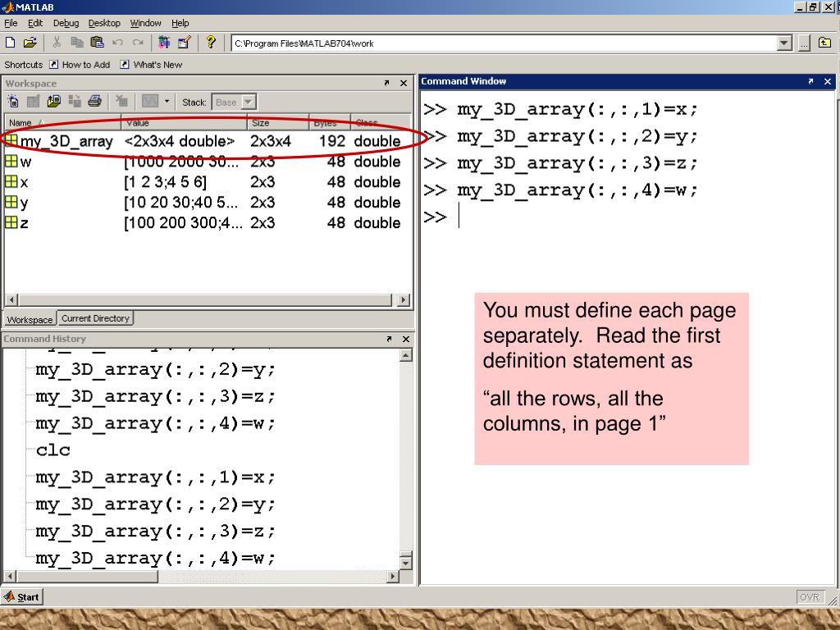Open Simulink from the main toolbar
Screen dimensions: 840x630
164,43
